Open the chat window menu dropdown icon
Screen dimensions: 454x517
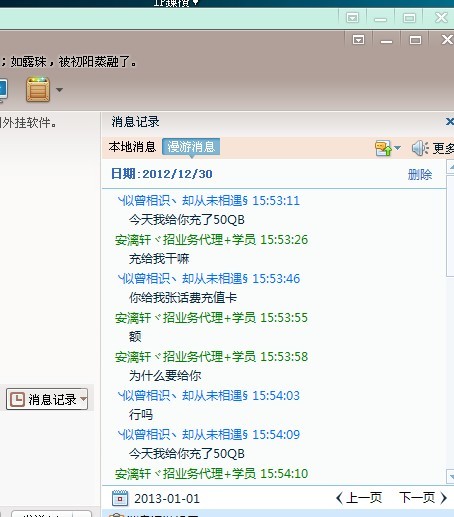(358, 40)
